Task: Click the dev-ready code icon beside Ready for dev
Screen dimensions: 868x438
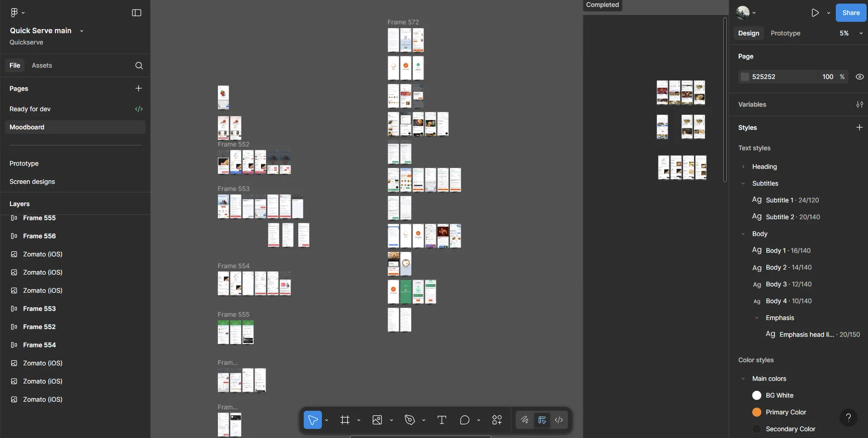Action: [x=139, y=109]
